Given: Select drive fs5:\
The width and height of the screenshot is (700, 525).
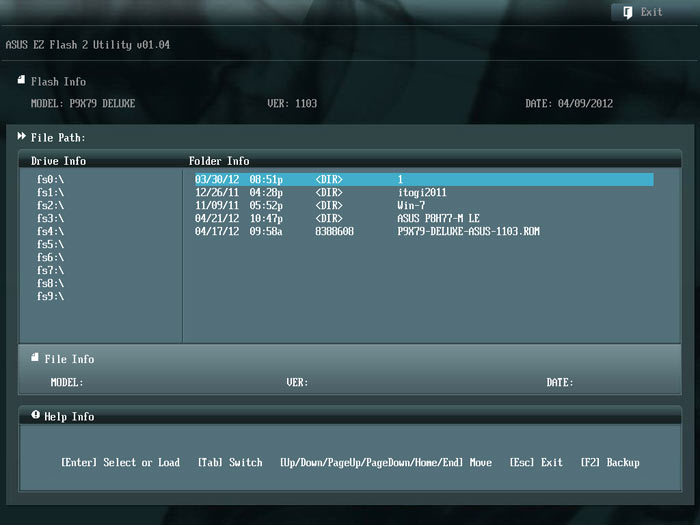Looking at the screenshot, I should point(50,244).
